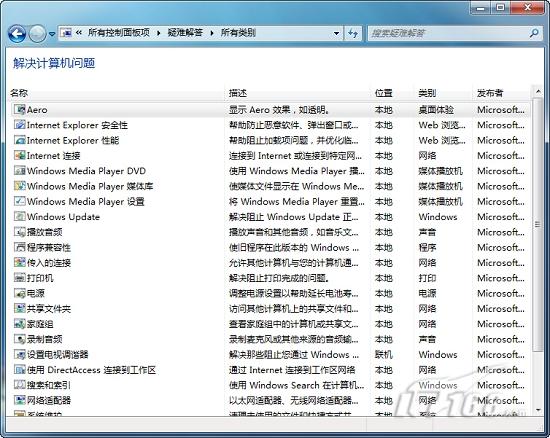
Task: Open the Aero troubleshooter entry
Action: tap(270, 110)
